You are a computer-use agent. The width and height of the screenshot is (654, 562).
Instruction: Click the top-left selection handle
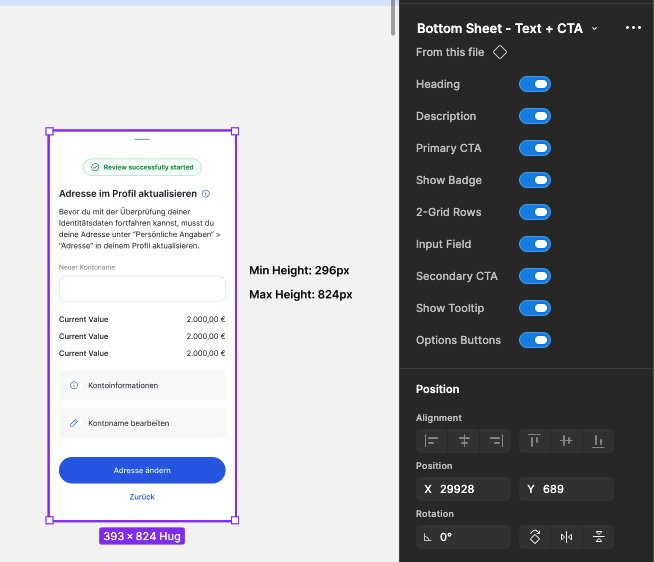coord(49,131)
